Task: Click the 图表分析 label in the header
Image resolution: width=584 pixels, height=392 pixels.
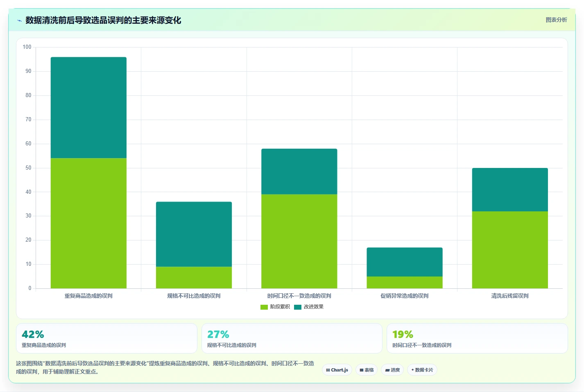Action: pyautogui.click(x=556, y=20)
